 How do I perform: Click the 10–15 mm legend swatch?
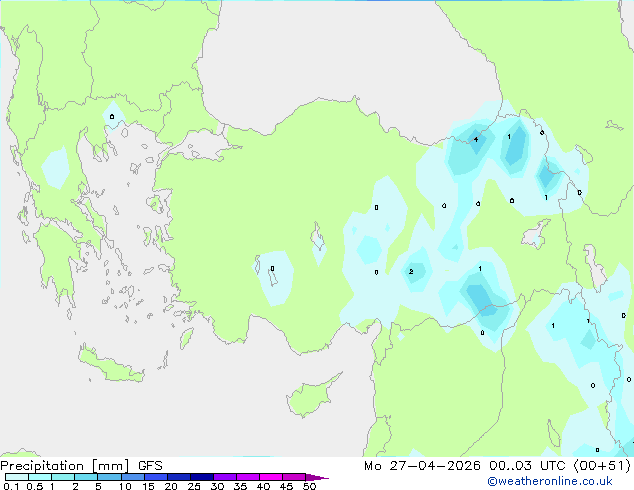[x=132, y=477]
